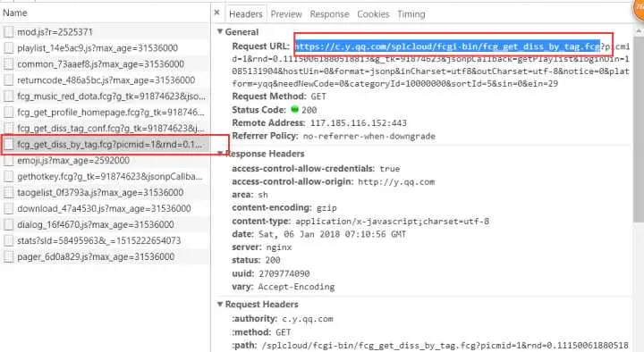
Task: Click the highlighted Request URL text
Action: tap(448, 46)
